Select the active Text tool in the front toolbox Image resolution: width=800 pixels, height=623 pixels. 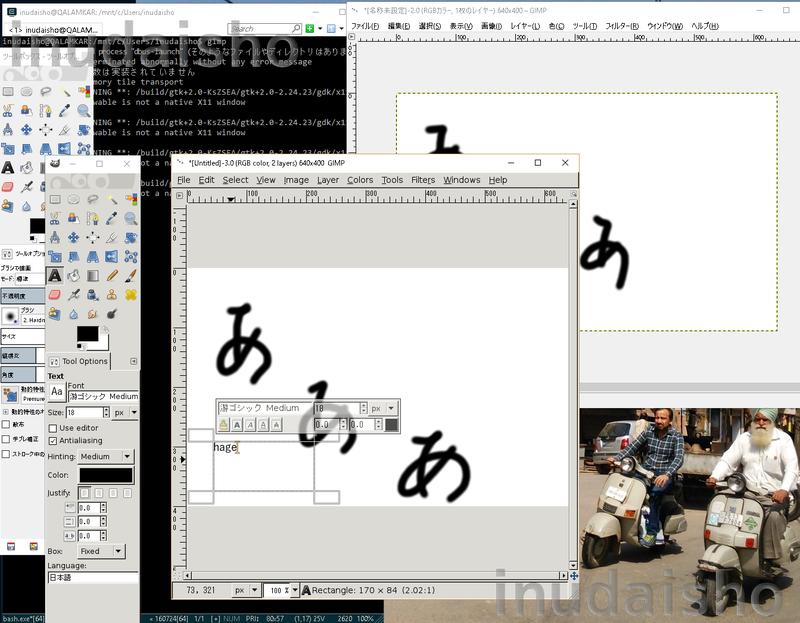(x=55, y=276)
